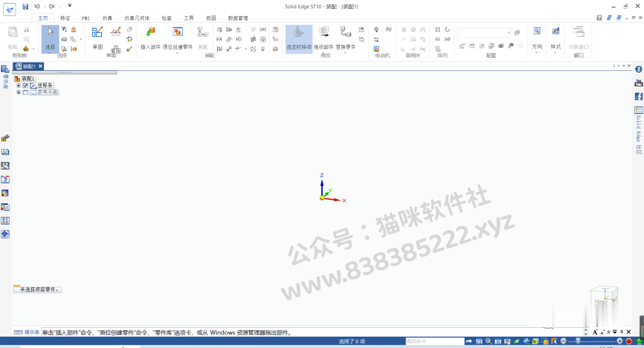Toggle the 坐标系 checkbox in tree
The height and width of the screenshot is (348, 644).
click(x=26, y=86)
